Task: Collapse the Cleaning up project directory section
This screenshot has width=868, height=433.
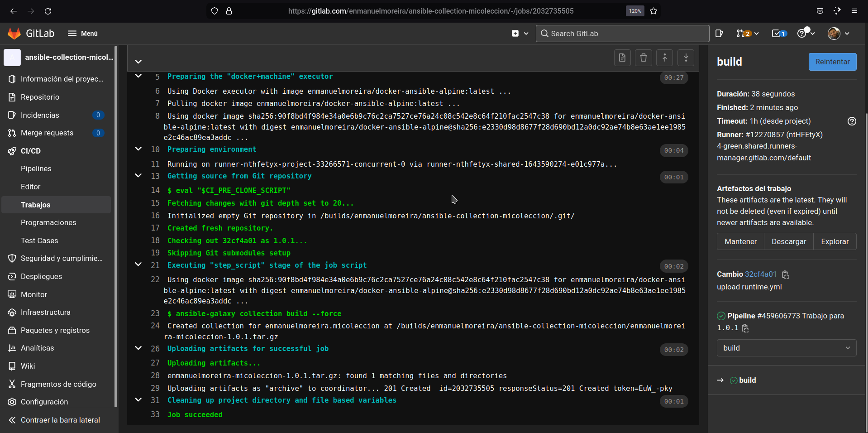Action: [138, 400]
